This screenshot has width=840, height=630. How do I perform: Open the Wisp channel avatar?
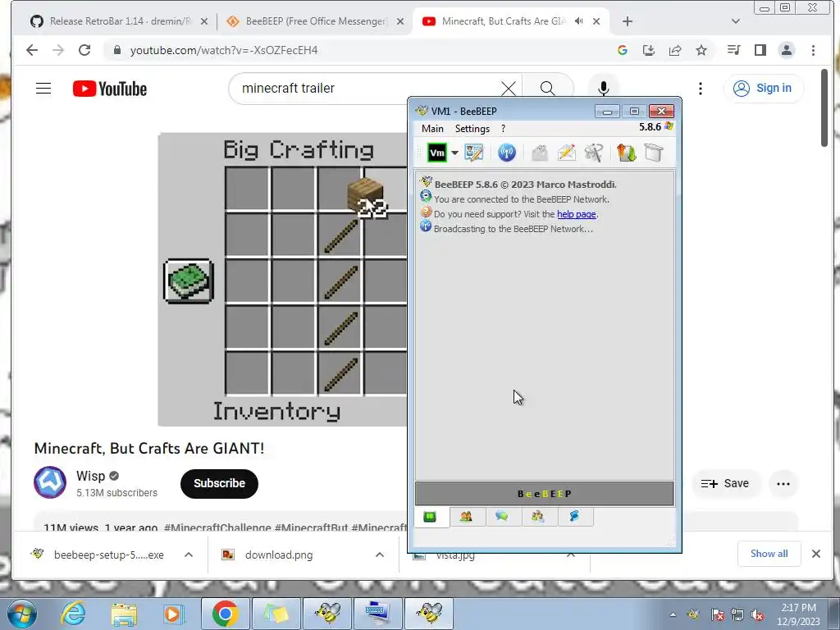pyautogui.click(x=50, y=482)
